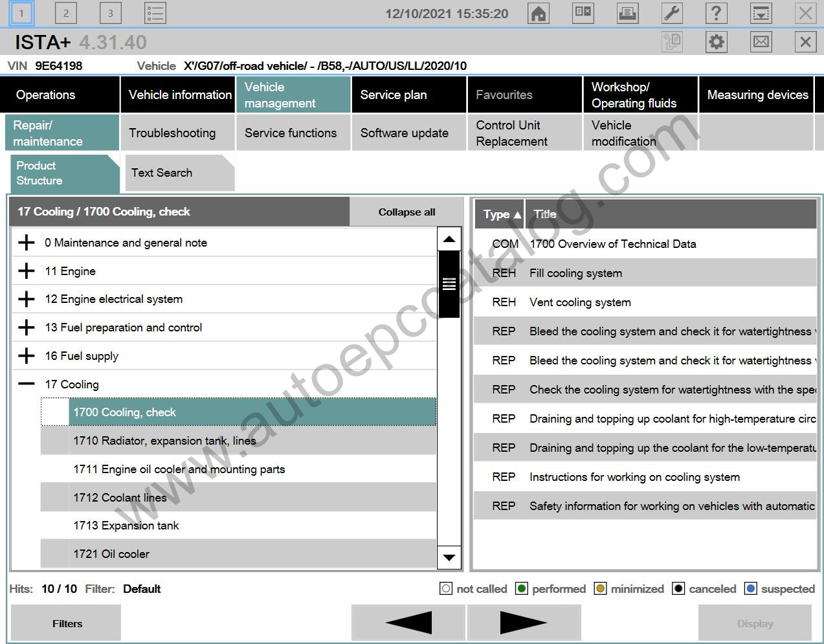
Task: Select the Repair/maintenance subtab
Action: [x=62, y=133]
